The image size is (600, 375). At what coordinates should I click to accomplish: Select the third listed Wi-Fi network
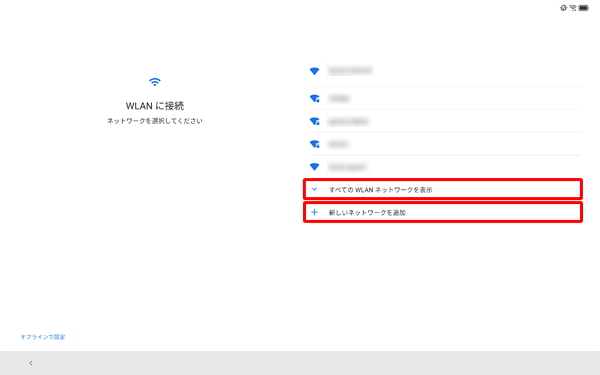445,121
